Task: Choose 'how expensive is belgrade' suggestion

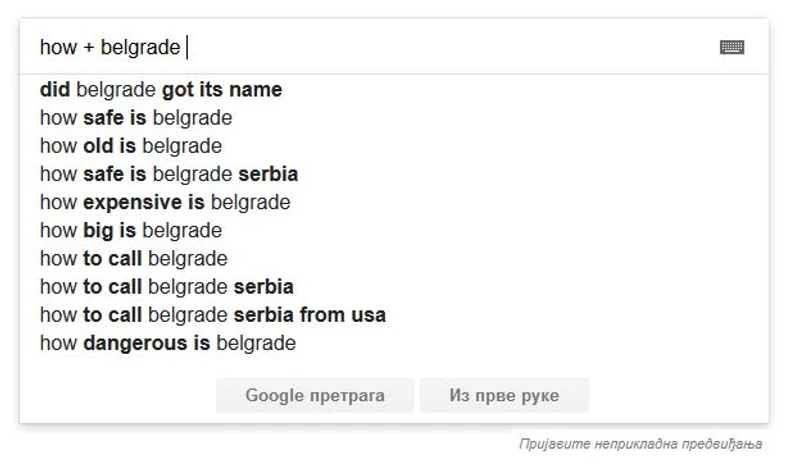Action: [165, 202]
